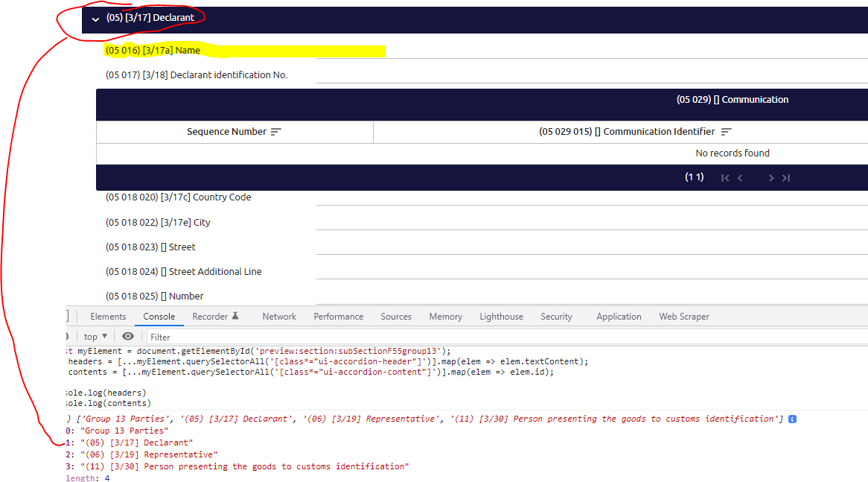
Task: Click console entry 3: Person presenting the goods
Action: click(237, 466)
